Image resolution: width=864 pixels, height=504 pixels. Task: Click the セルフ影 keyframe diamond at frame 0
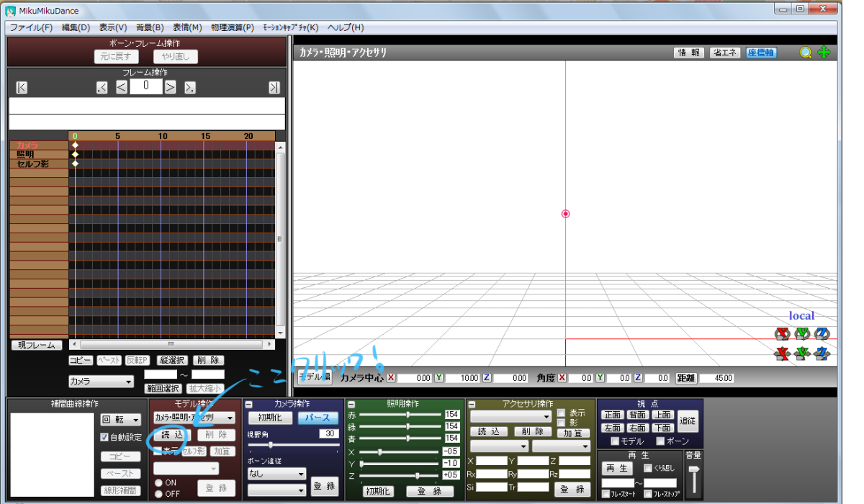pyautogui.click(x=75, y=163)
